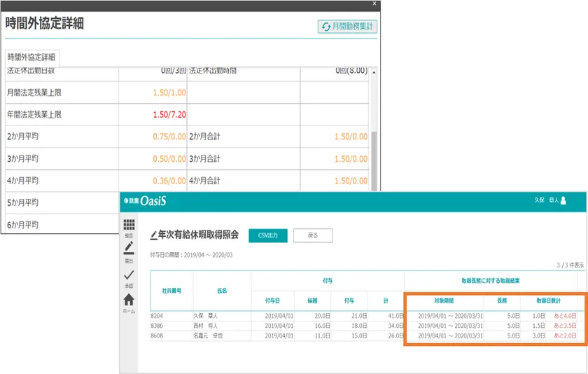
Task: Click scrollbar up arrow in overtime table
Action: click(x=374, y=72)
